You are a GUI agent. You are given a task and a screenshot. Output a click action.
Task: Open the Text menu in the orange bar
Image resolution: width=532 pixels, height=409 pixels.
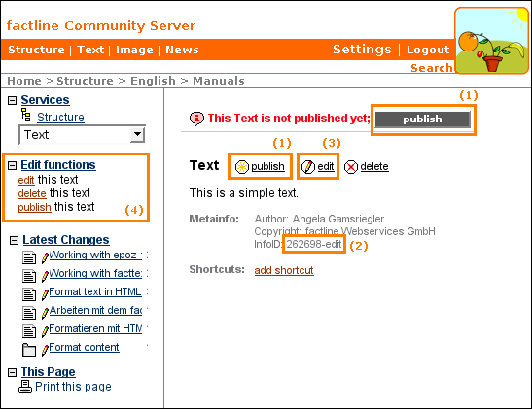90,50
